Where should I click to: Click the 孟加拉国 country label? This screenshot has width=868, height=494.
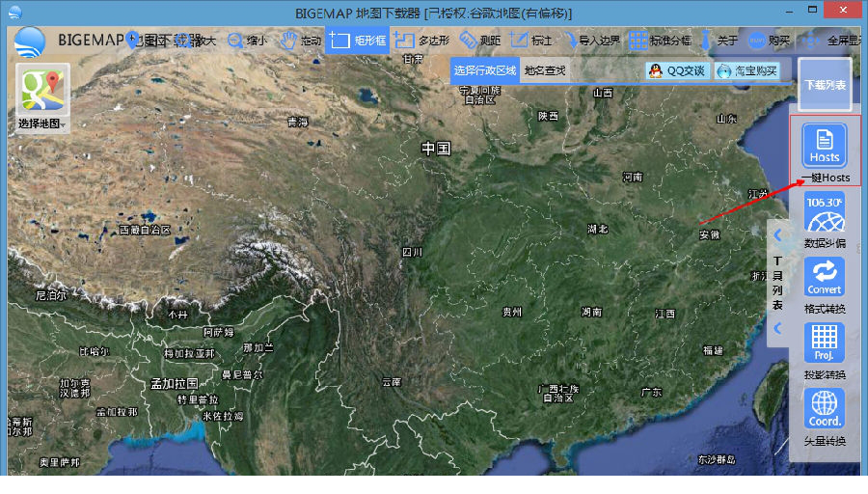(x=175, y=384)
